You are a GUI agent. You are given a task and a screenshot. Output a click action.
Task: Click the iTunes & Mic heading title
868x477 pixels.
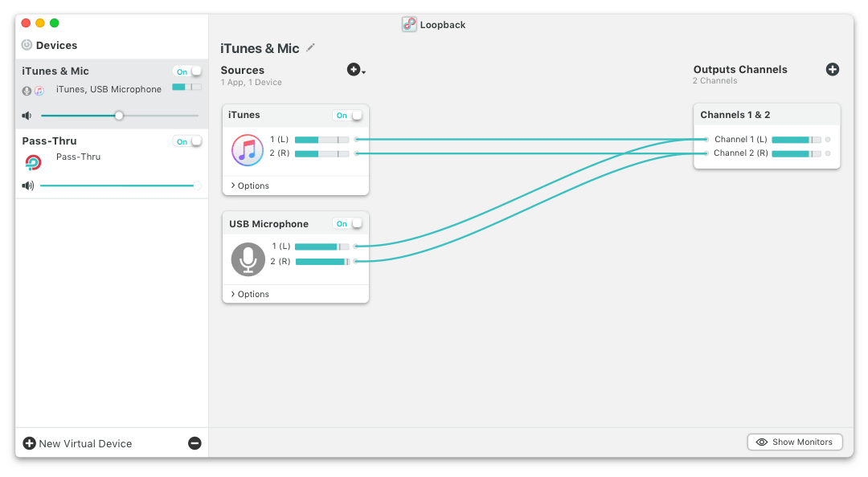[x=260, y=49]
